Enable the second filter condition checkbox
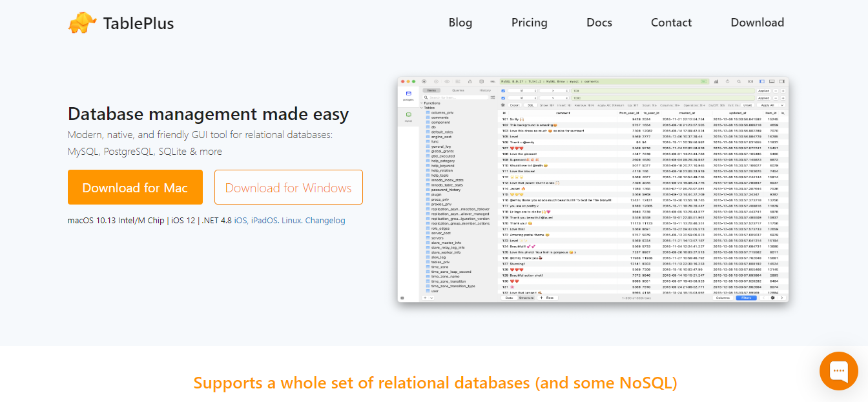 [x=503, y=97]
